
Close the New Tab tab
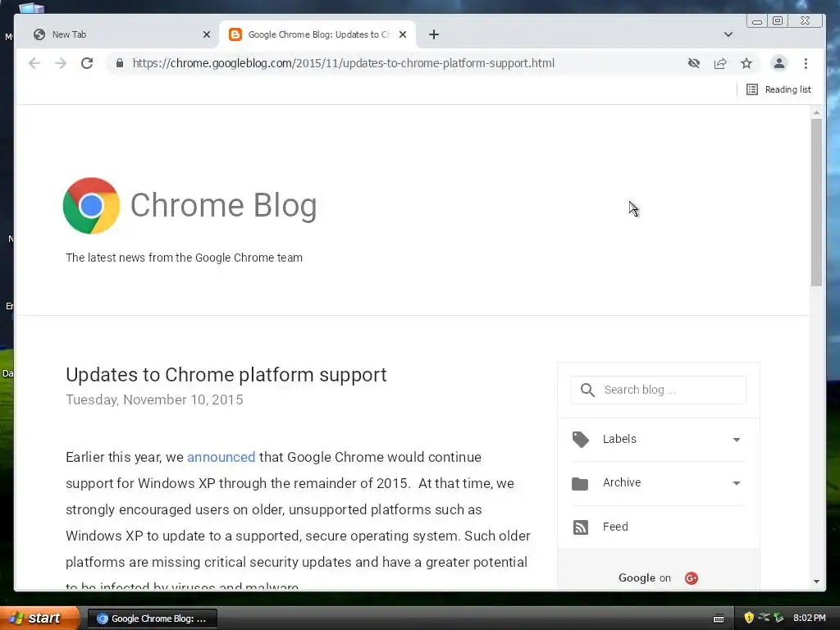[x=207, y=34]
